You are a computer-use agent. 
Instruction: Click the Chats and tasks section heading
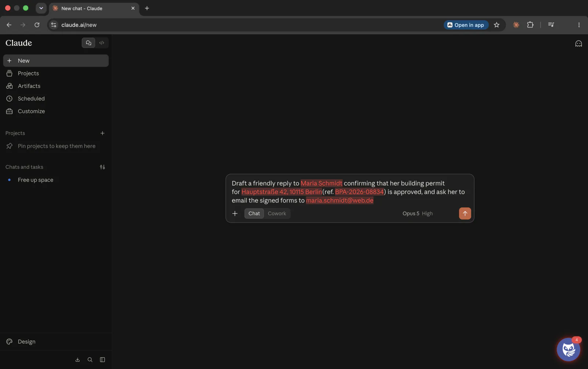click(24, 167)
